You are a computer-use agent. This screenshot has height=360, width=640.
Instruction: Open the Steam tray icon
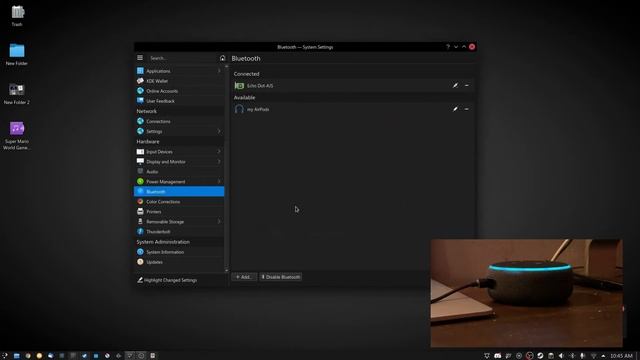[x=540, y=356]
